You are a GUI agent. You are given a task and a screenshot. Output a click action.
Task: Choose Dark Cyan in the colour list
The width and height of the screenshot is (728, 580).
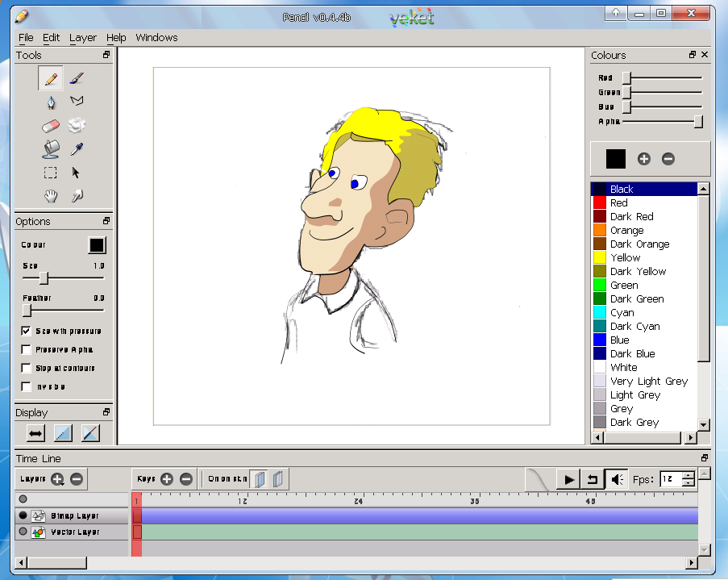(x=645, y=326)
